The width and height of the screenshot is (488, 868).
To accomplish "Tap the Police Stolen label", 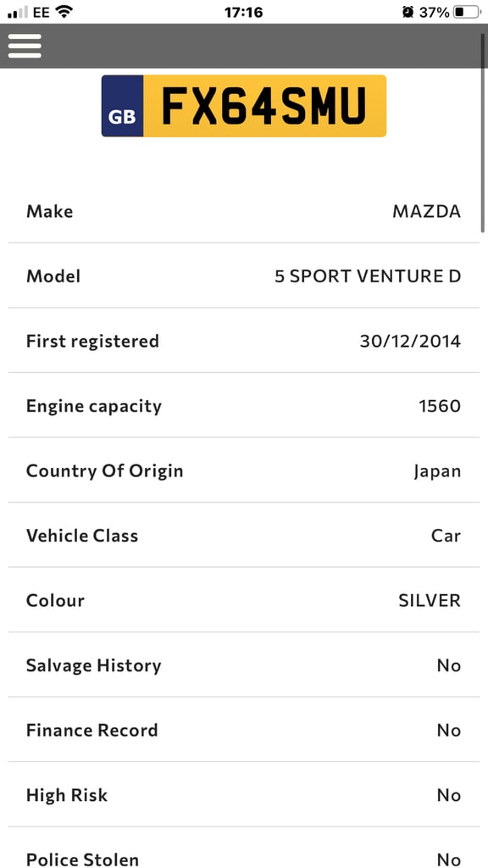I will click(x=82, y=860).
